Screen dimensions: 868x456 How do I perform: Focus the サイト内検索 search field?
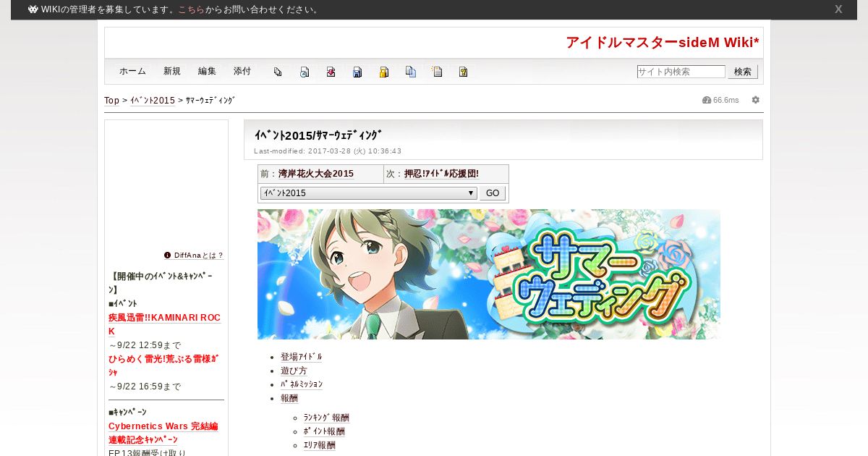681,72
